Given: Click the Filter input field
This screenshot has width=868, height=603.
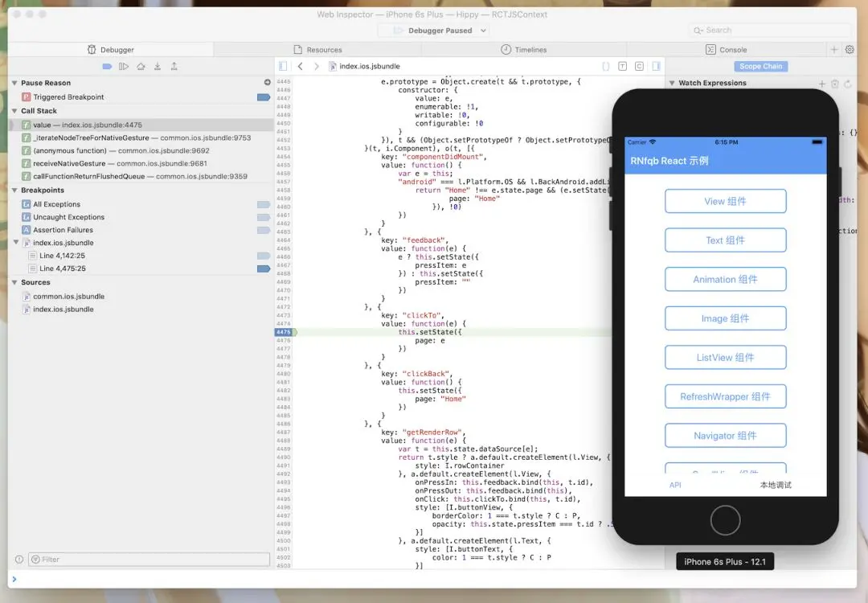Looking at the screenshot, I should (x=149, y=560).
